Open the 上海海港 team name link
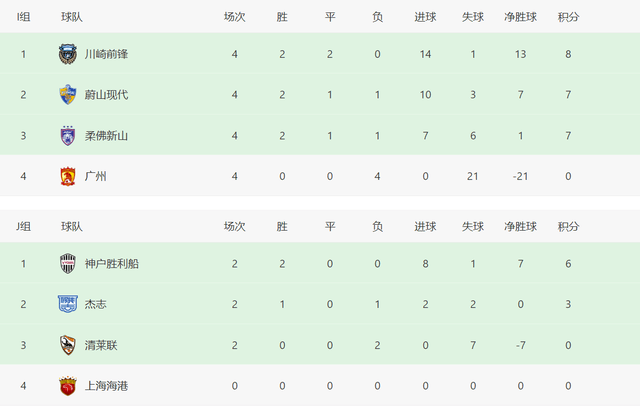 [x=106, y=386]
